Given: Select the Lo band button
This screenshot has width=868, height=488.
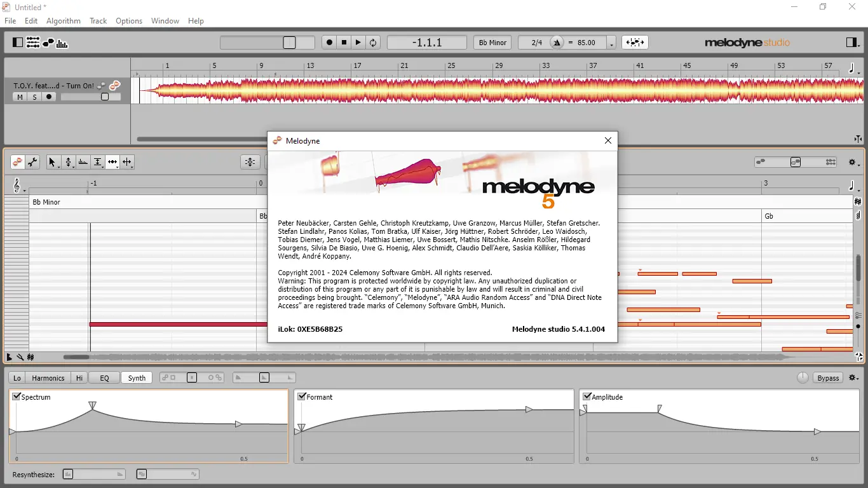Looking at the screenshot, I should point(17,378).
